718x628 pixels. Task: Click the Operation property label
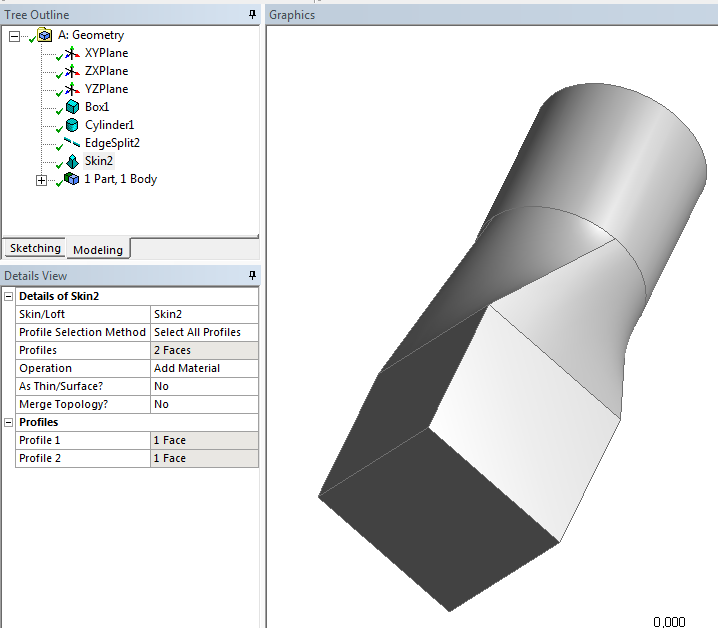(45, 368)
